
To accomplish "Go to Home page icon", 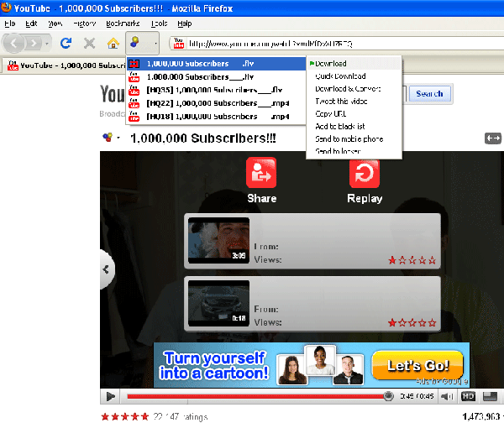I will tap(113, 43).
